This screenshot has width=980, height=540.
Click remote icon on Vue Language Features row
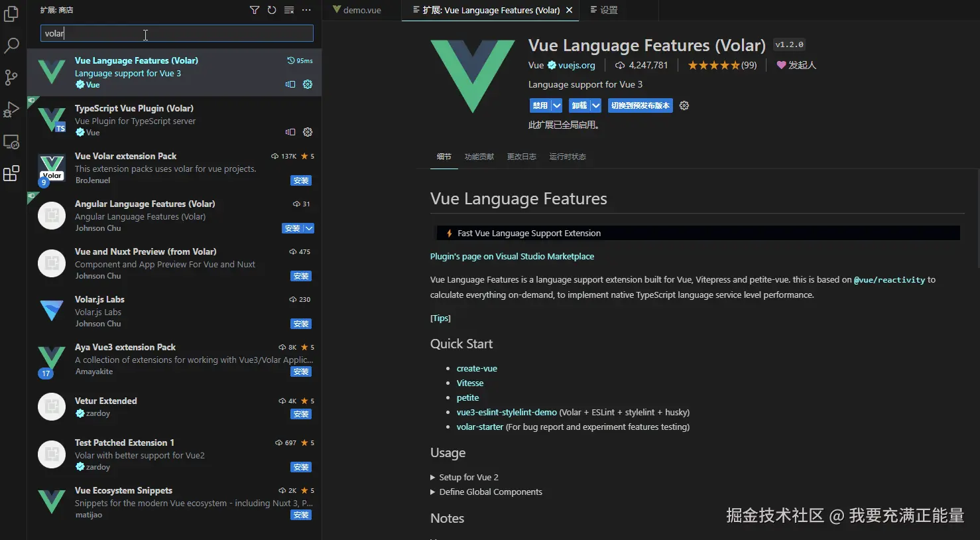click(290, 84)
